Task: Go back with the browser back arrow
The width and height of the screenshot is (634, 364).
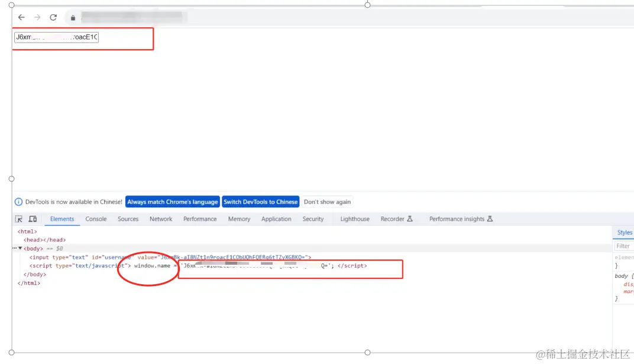Action: pos(21,17)
